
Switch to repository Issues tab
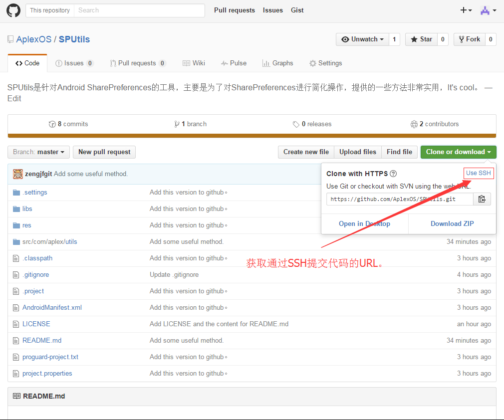tap(74, 63)
